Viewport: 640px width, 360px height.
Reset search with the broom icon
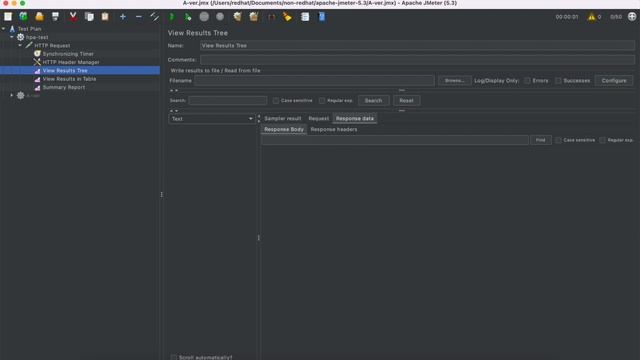(x=288, y=17)
